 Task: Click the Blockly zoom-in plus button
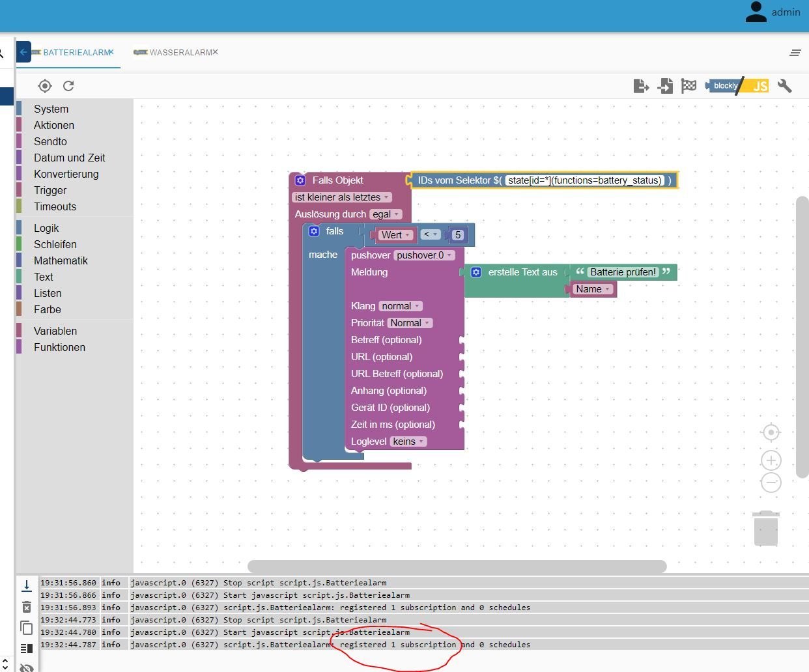771,460
